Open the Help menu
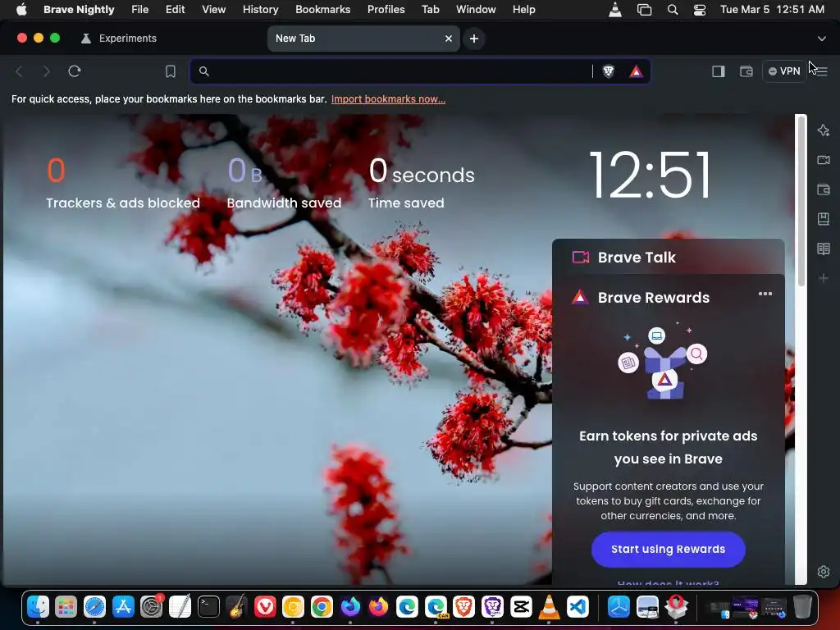The width and height of the screenshot is (840, 630). coord(523,9)
